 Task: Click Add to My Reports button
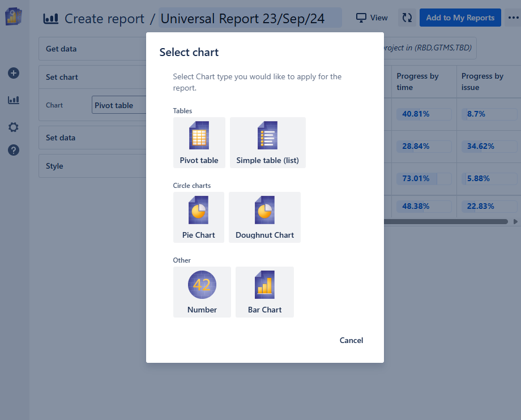[x=460, y=18]
